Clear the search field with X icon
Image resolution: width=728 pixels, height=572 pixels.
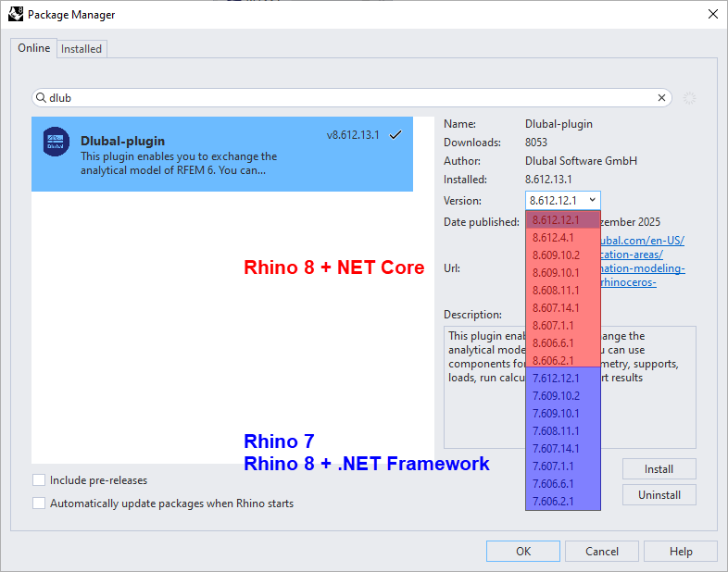tap(661, 98)
